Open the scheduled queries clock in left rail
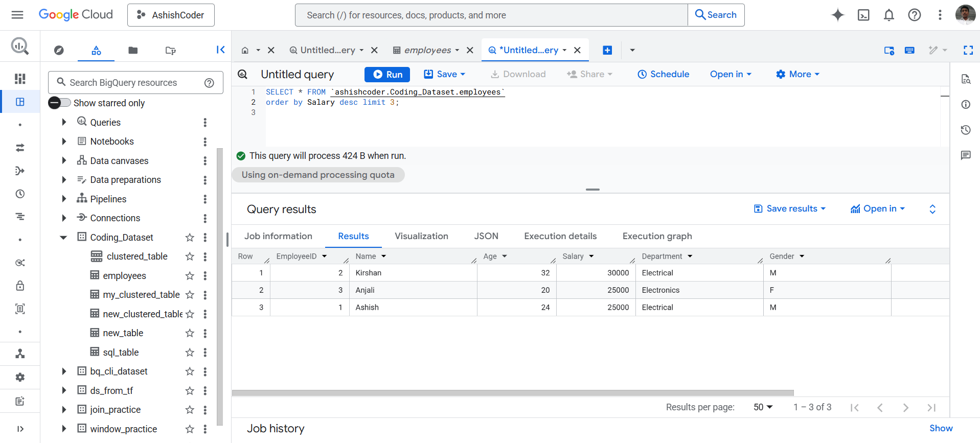The image size is (980, 443). pyautogui.click(x=20, y=194)
